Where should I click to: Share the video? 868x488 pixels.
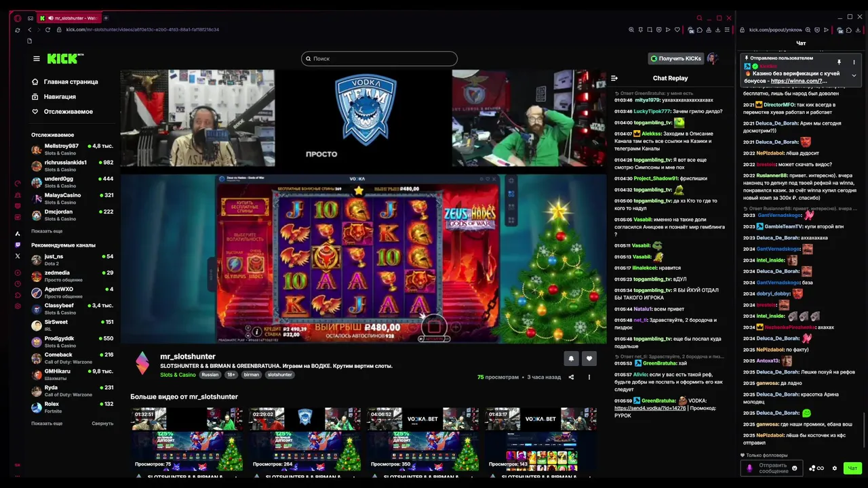coord(571,378)
